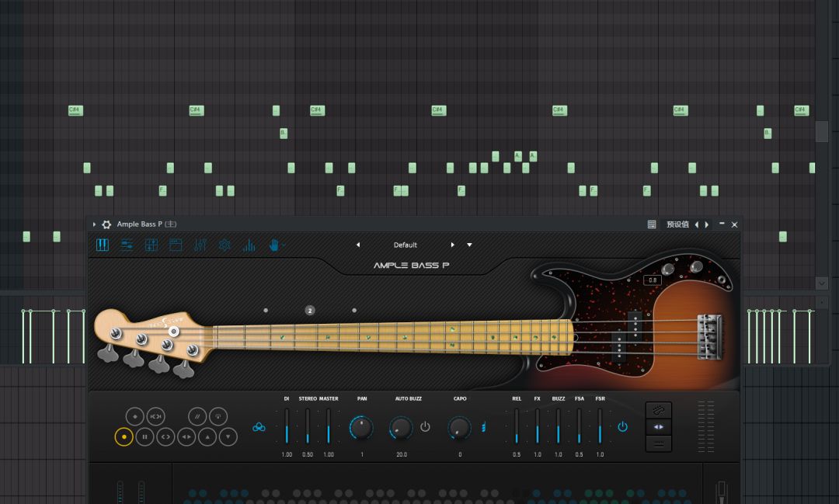Click the STEREO value 0.50
Screen dimensions: 839x504
click(x=308, y=455)
